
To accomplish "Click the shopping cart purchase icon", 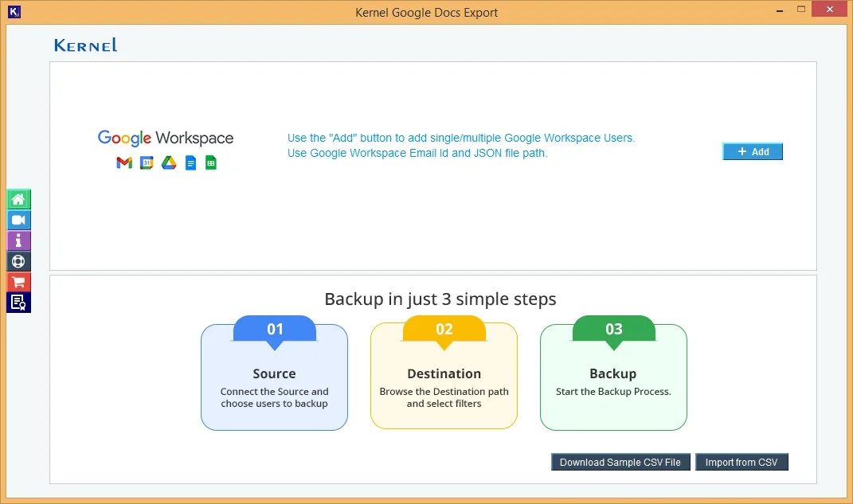I will (x=18, y=282).
